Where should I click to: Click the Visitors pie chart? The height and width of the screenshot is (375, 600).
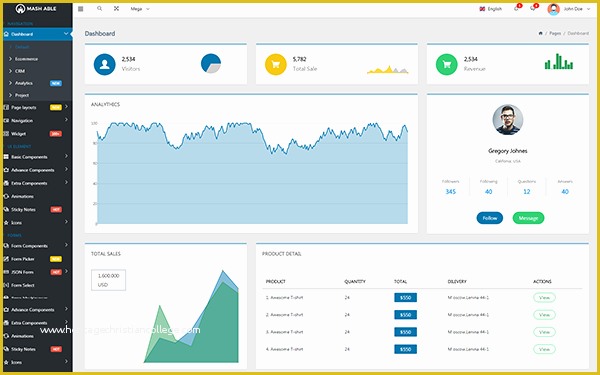pyautogui.click(x=211, y=63)
